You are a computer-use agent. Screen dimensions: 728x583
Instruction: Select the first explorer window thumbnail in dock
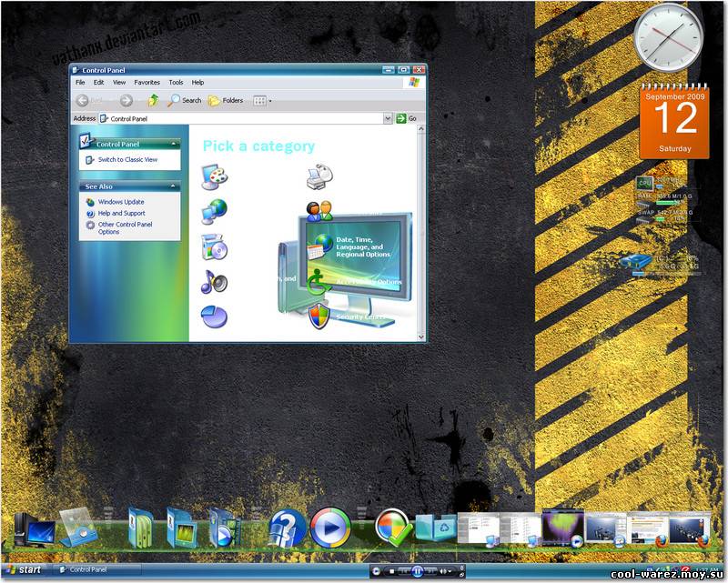point(479,528)
